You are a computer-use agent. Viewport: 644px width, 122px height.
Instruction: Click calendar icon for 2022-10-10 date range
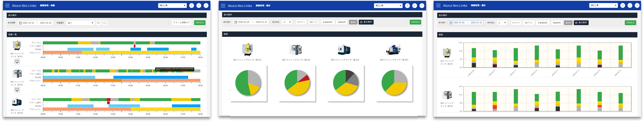tap(20, 23)
